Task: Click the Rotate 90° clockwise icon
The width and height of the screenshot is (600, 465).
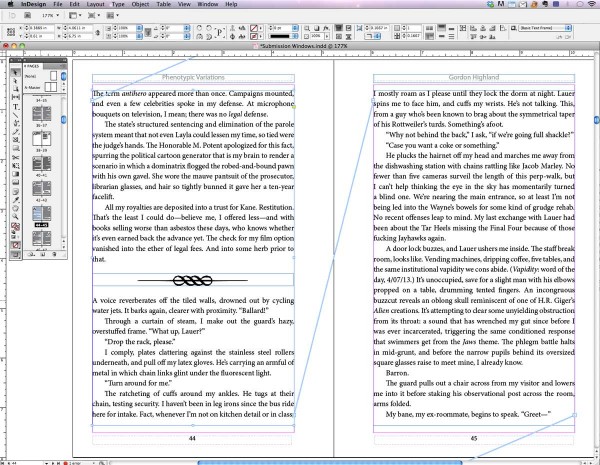Action: (x=199, y=28)
